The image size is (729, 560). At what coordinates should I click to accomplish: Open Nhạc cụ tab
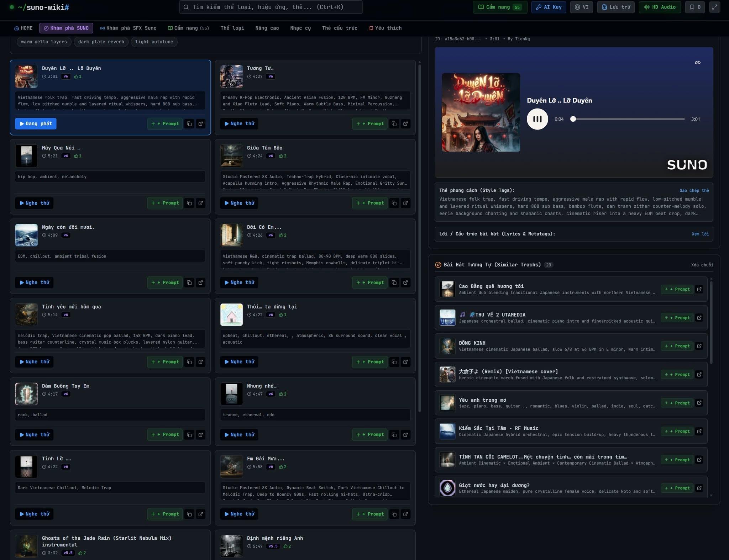coord(300,28)
